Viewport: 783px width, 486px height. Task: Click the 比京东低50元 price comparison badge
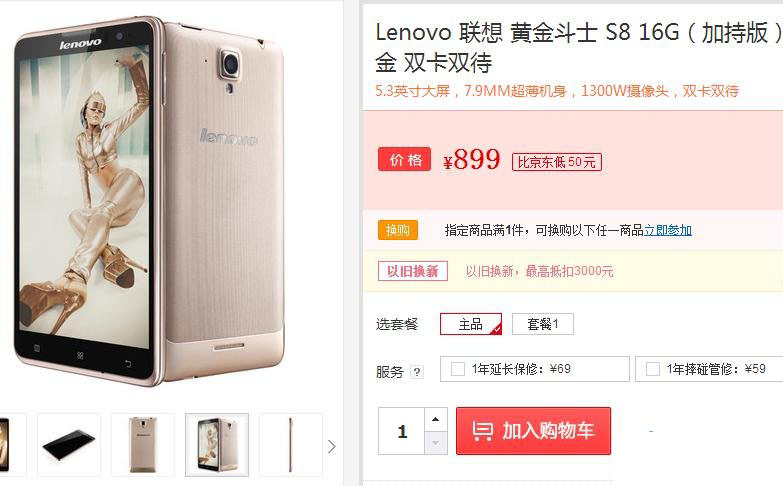556,162
